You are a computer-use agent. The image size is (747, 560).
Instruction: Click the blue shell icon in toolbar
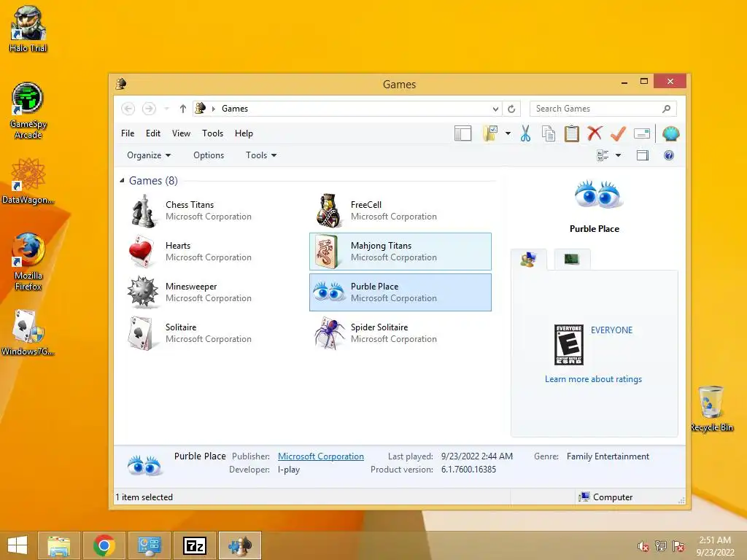pos(671,134)
